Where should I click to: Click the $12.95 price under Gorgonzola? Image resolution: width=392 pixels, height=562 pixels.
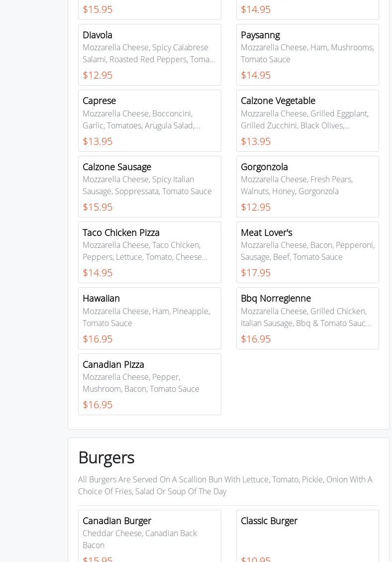(256, 207)
